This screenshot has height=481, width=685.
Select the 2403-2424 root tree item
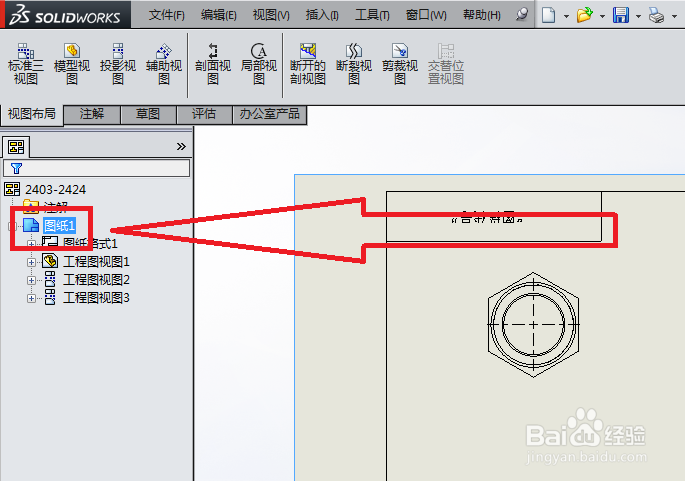55,190
